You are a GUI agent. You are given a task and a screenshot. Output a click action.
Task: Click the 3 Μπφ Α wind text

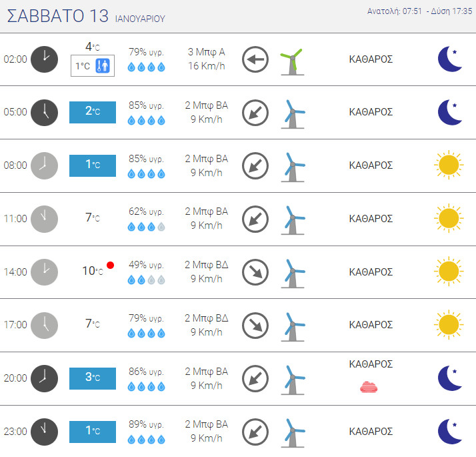(x=207, y=52)
